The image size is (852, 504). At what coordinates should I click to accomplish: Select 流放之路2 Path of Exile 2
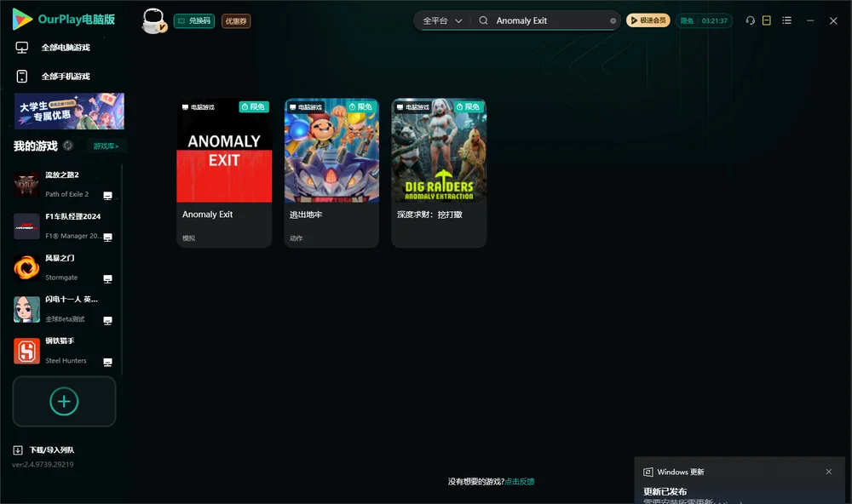64,185
